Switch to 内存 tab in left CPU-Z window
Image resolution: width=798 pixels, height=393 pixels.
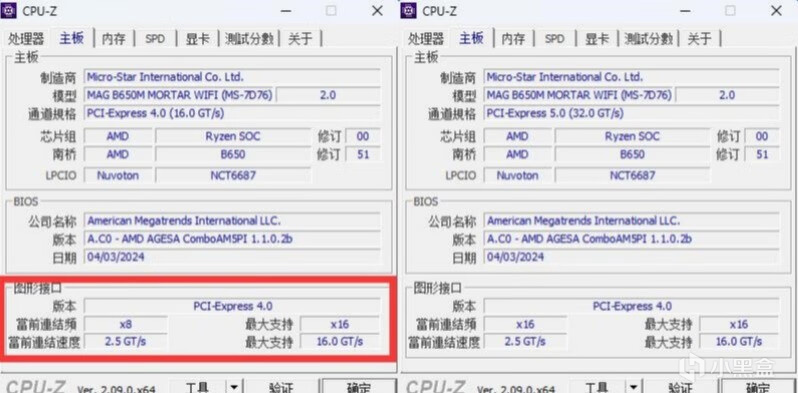[113, 38]
